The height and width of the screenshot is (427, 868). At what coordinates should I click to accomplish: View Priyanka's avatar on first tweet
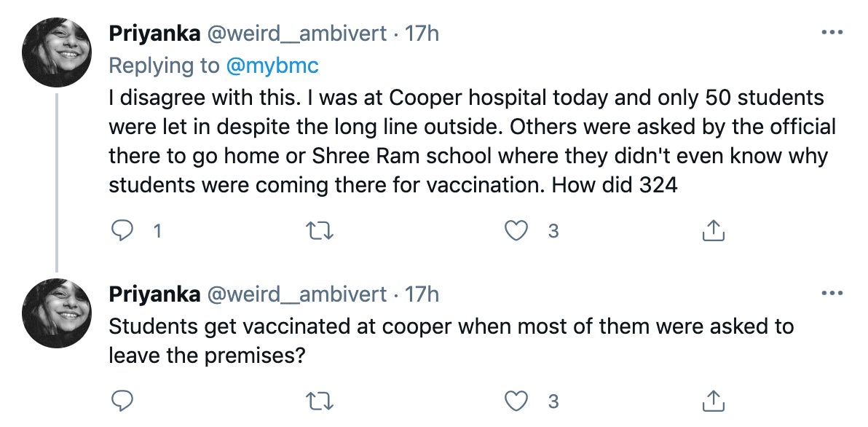pos(56,52)
